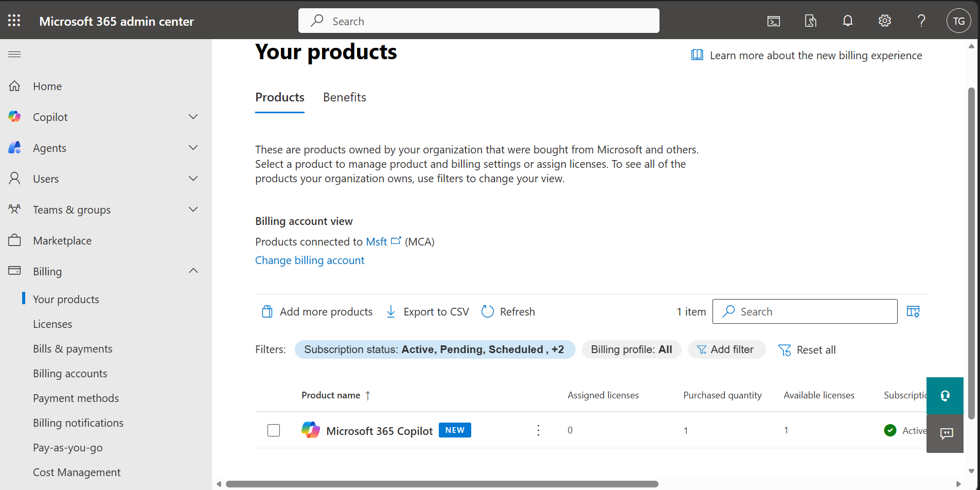Go to Your products in the sidebar
Image resolution: width=980 pixels, height=490 pixels.
click(66, 299)
